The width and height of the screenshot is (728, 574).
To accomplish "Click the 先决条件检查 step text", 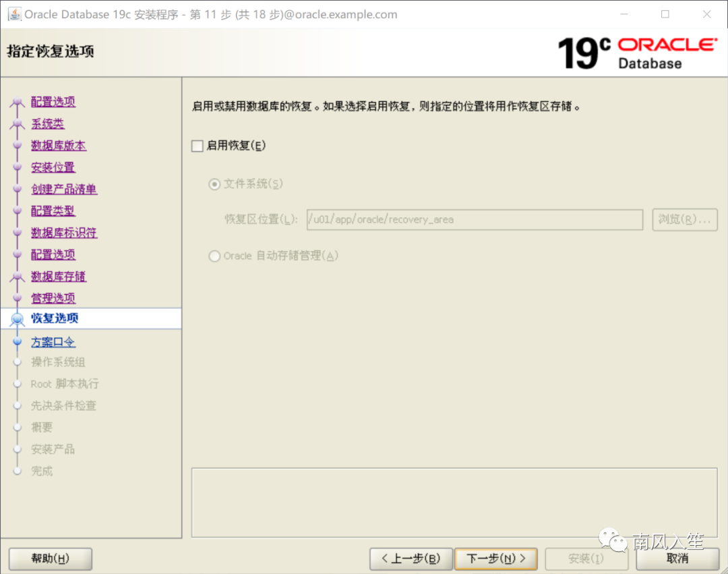I will (x=63, y=406).
